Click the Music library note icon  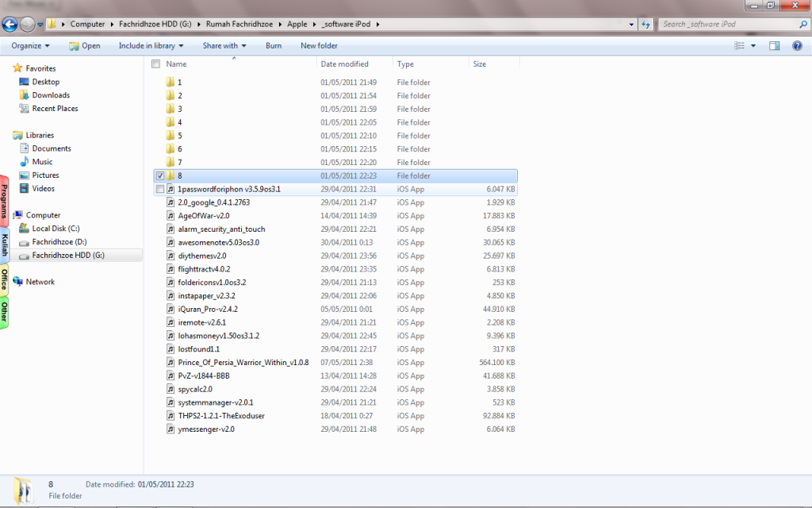(24, 162)
